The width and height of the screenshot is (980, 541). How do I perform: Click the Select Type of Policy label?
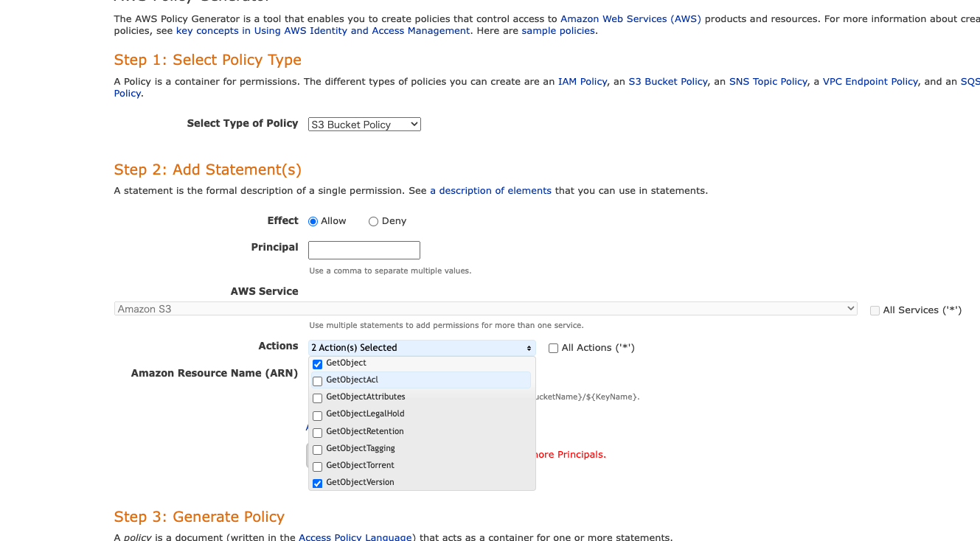pyautogui.click(x=243, y=123)
